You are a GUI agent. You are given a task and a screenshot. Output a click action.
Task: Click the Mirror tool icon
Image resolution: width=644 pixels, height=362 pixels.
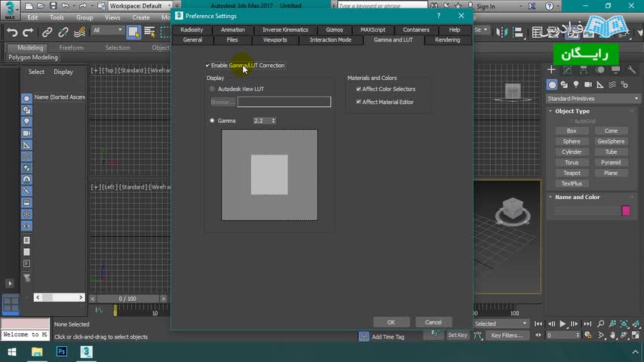pos(501,32)
